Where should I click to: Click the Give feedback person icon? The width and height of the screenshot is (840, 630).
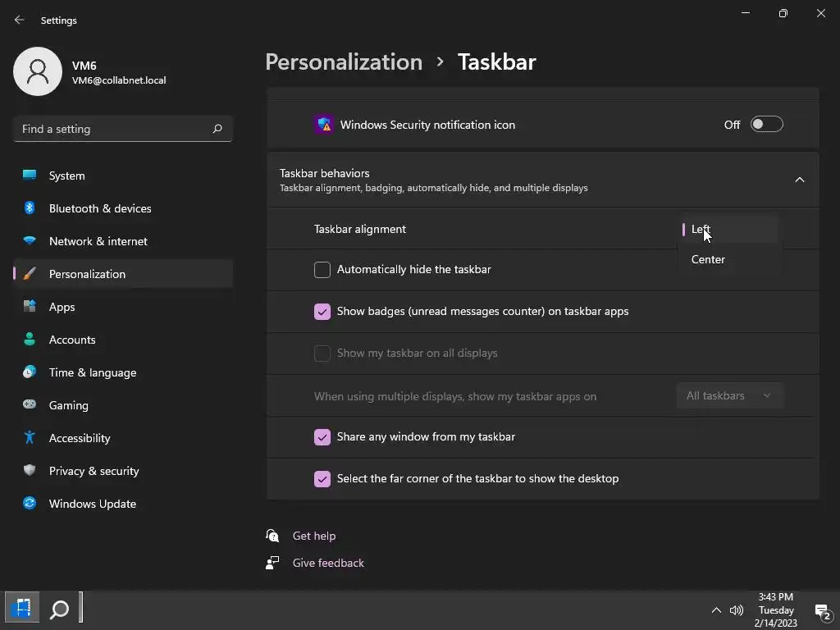point(272,563)
